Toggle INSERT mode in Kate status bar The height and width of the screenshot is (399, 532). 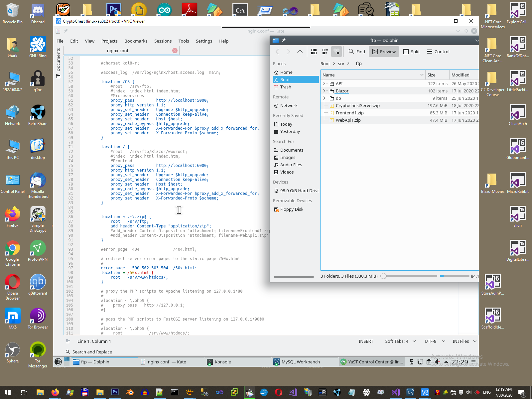click(x=366, y=341)
